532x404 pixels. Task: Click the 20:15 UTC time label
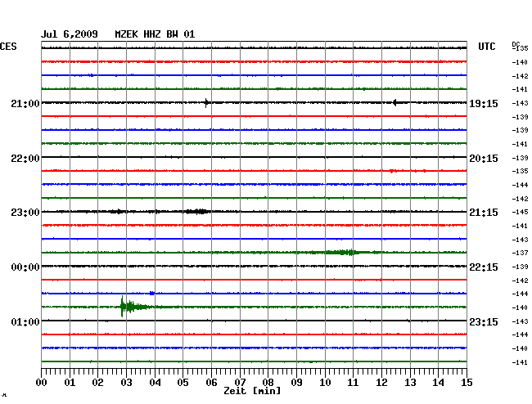tap(483, 158)
